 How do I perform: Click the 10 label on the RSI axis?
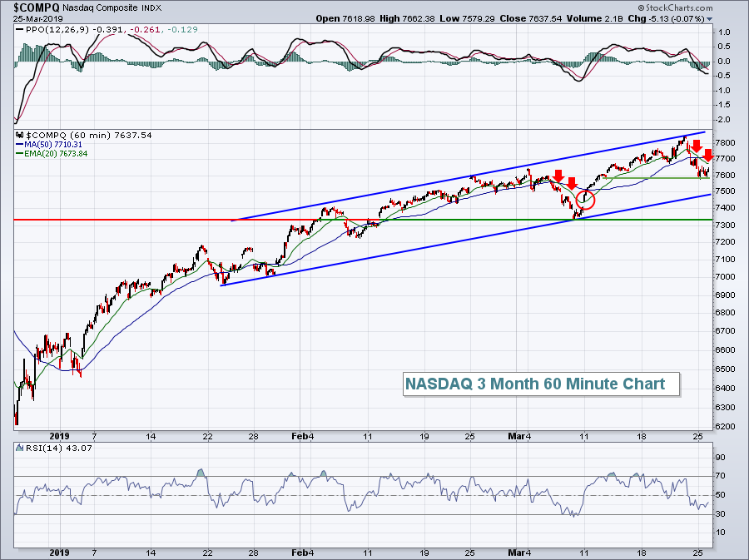click(x=721, y=533)
